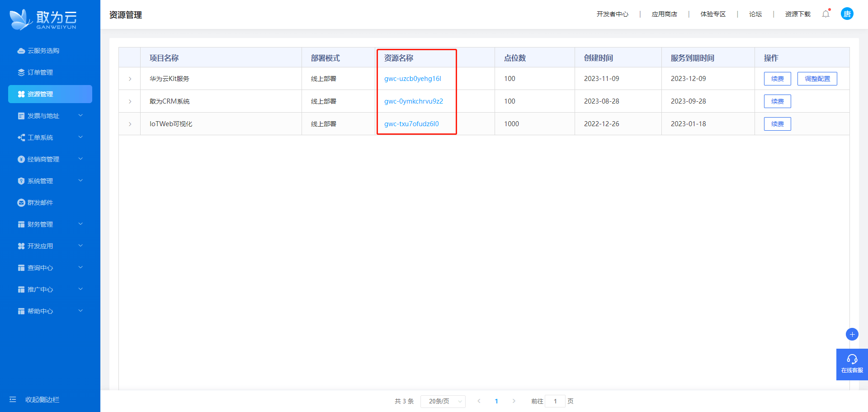This screenshot has width=868, height=412.
Task: Select 订单管理 in the sidebar
Action: pyautogui.click(x=40, y=72)
